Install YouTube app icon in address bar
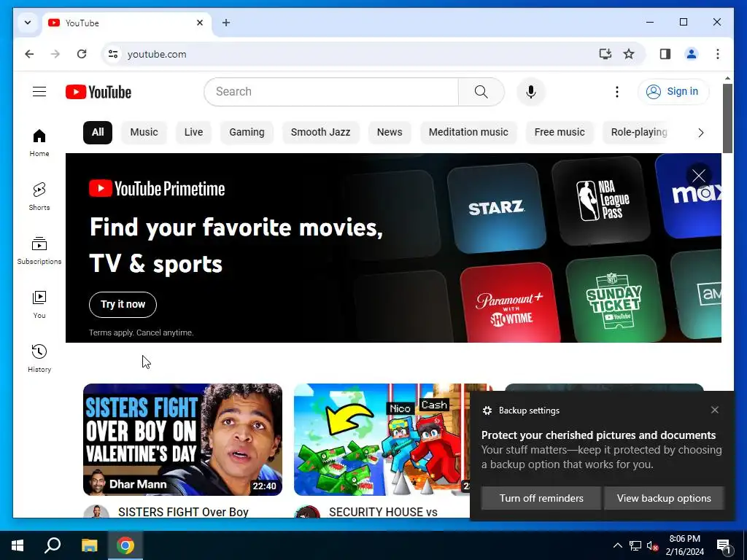The height and width of the screenshot is (560, 747). coord(605,54)
